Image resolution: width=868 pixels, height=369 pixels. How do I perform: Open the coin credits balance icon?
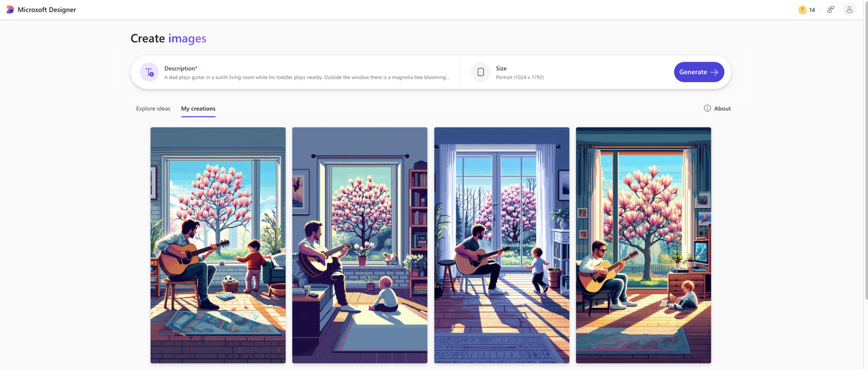802,9
